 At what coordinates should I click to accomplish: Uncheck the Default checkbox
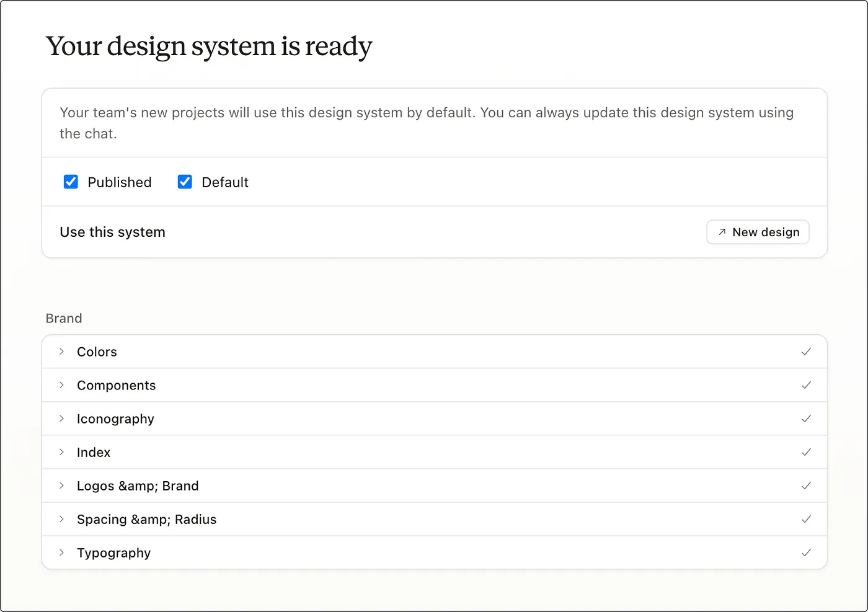pos(185,182)
